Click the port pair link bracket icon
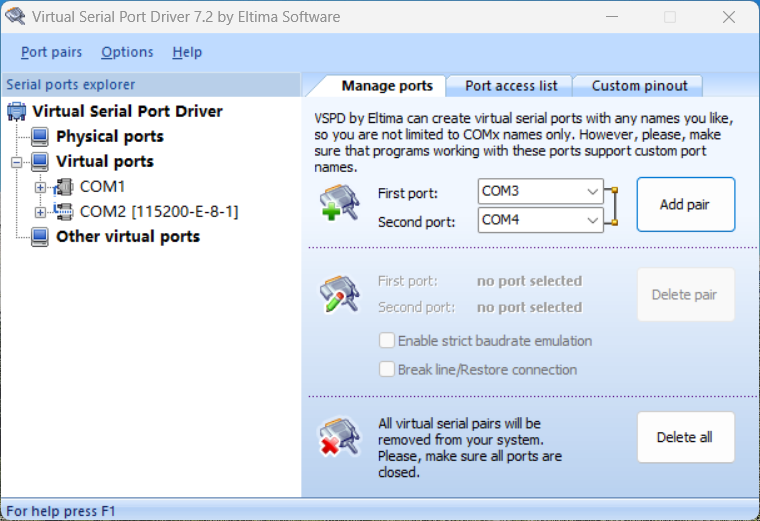 612,206
